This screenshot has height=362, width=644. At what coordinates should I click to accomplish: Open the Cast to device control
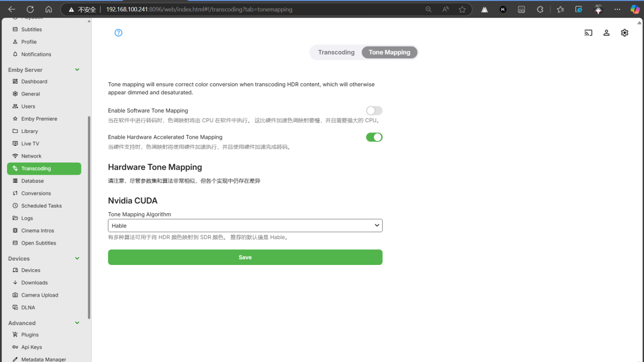tap(588, 33)
